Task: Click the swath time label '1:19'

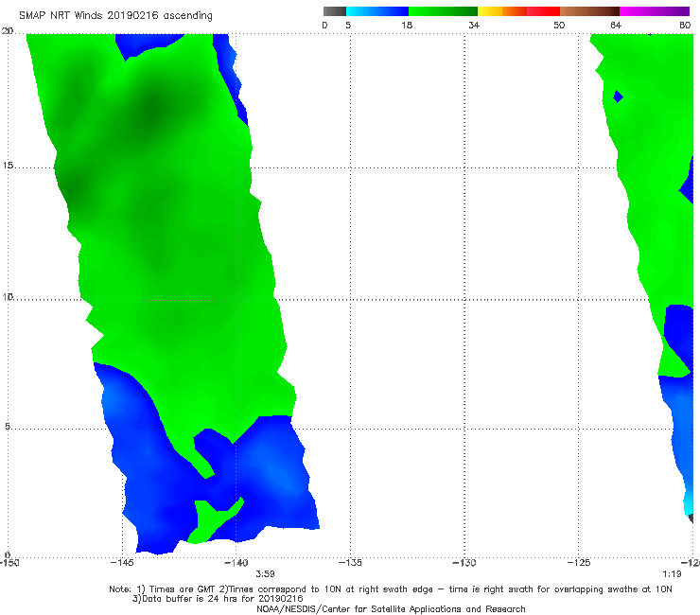Action: [x=672, y=574]
